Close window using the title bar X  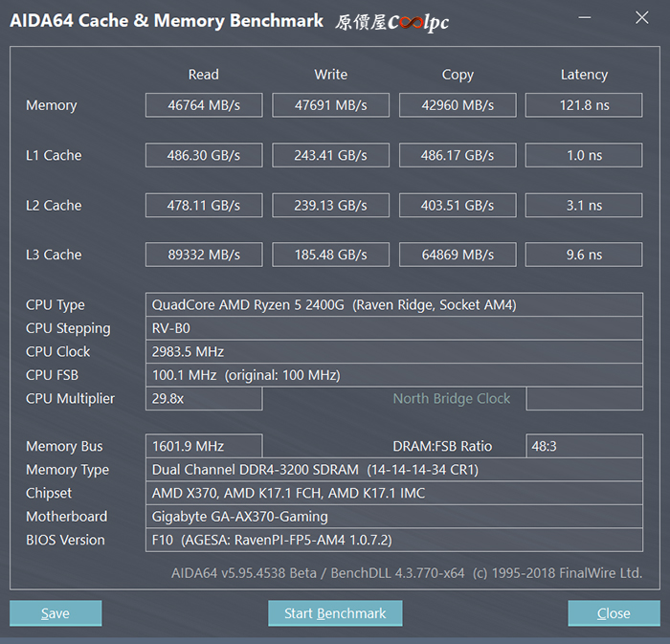point(642,17)
